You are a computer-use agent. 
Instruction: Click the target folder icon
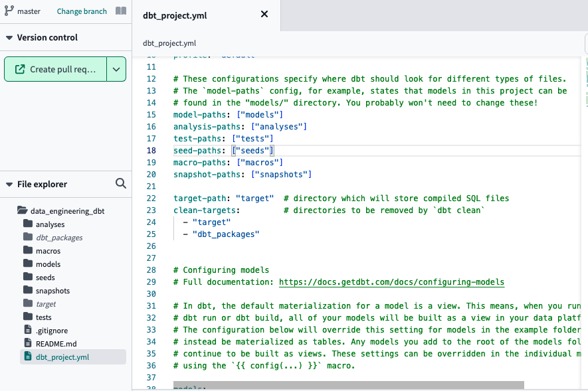click(x=28, y=303)
